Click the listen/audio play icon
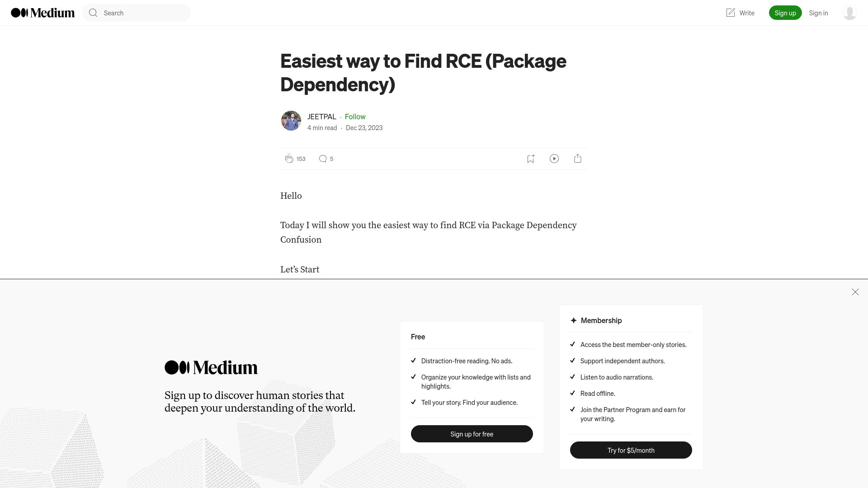The image size is (868, 488). pyautogui.click(x=554, y=159)
